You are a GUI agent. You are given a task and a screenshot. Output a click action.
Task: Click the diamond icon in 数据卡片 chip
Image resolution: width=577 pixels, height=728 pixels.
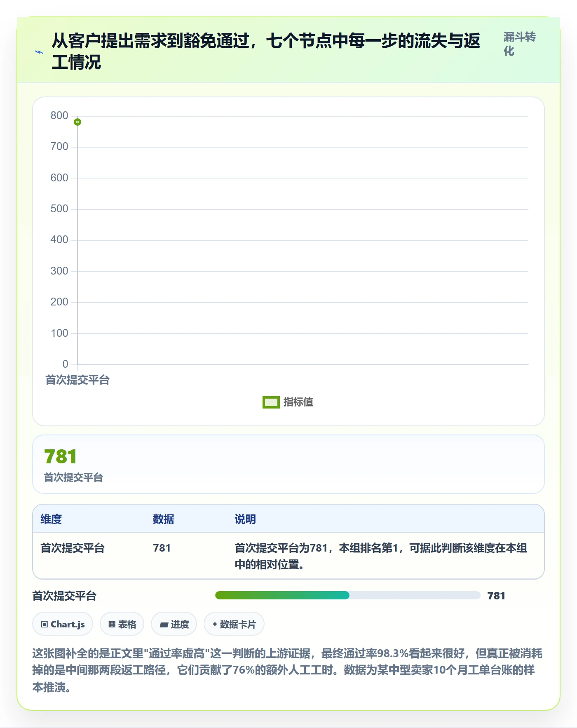tap(215, 624)
